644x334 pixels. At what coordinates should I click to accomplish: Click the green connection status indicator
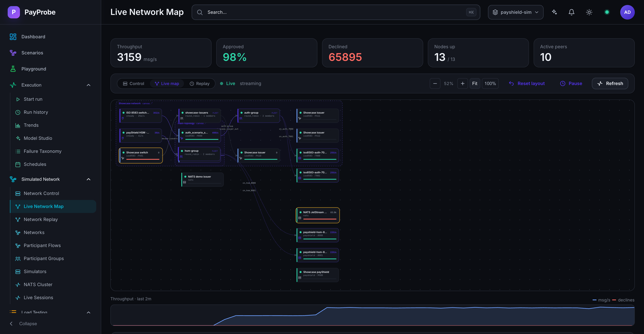click(x=607, y=12)
